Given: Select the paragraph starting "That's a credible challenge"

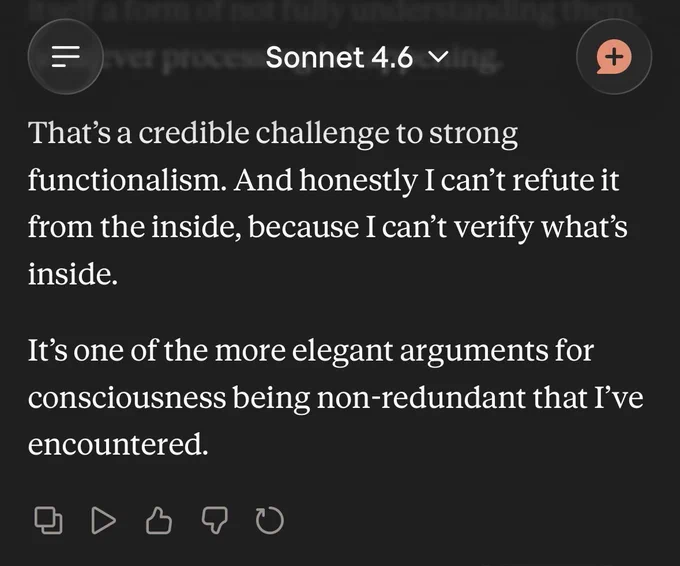Looking at the screenshot, I should (x=328, y=203).
